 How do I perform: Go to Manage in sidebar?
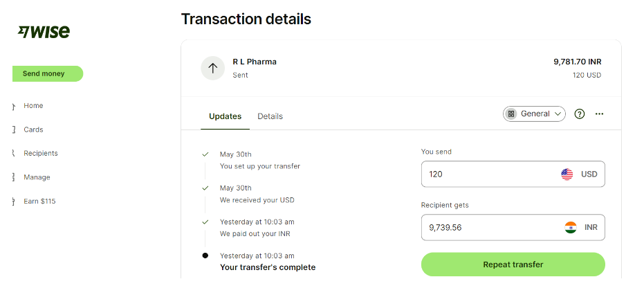[37, 177]
